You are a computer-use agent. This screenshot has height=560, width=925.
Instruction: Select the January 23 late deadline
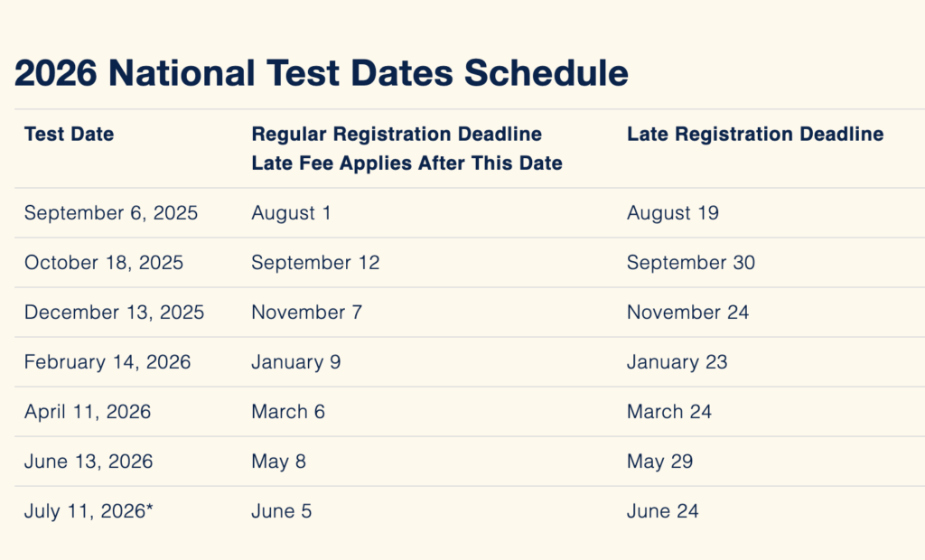[677, 362]
